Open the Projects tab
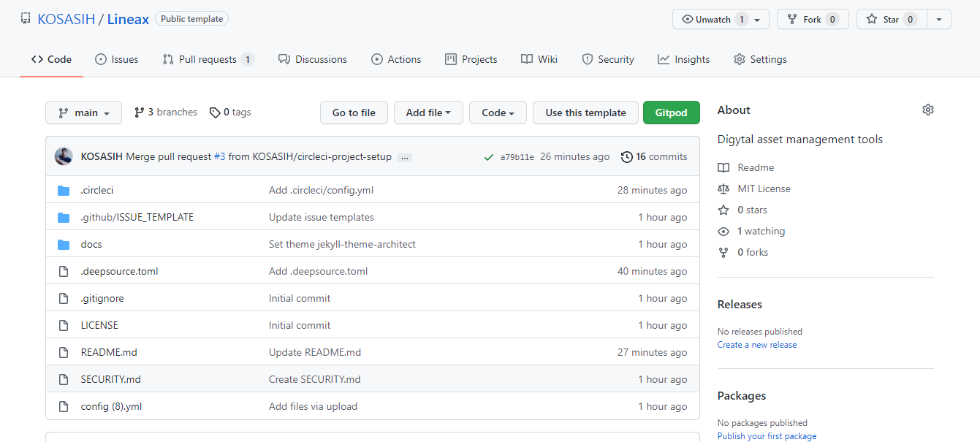 pos(471,59)
